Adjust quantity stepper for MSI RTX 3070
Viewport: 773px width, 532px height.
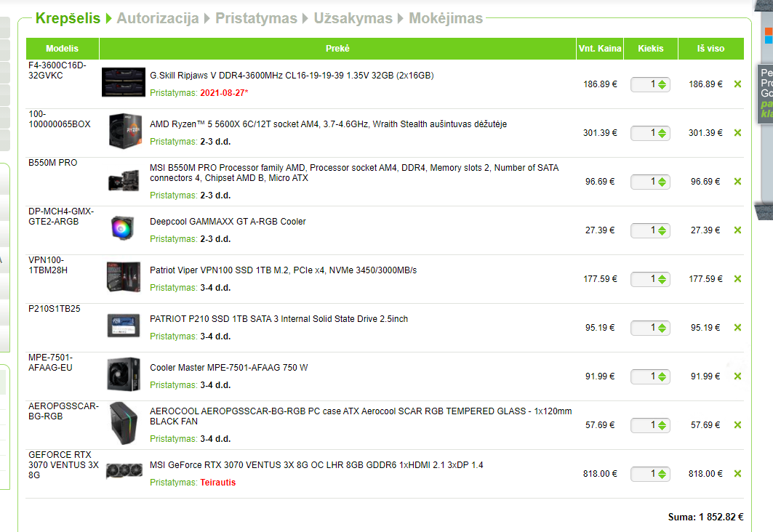click(x=662, y=474)
